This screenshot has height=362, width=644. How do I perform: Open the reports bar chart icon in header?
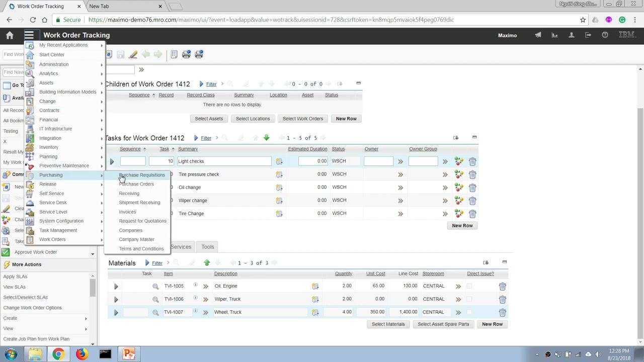[554, 35]
